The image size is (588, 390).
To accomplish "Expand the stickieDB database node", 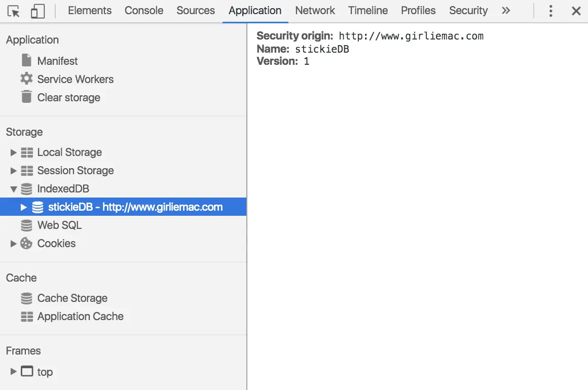I will pos(24,207).
